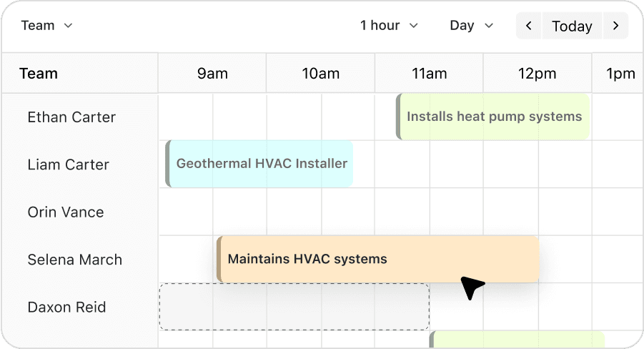Click the dashed placeholder in Daxon Reid row

tap(293, 307)
